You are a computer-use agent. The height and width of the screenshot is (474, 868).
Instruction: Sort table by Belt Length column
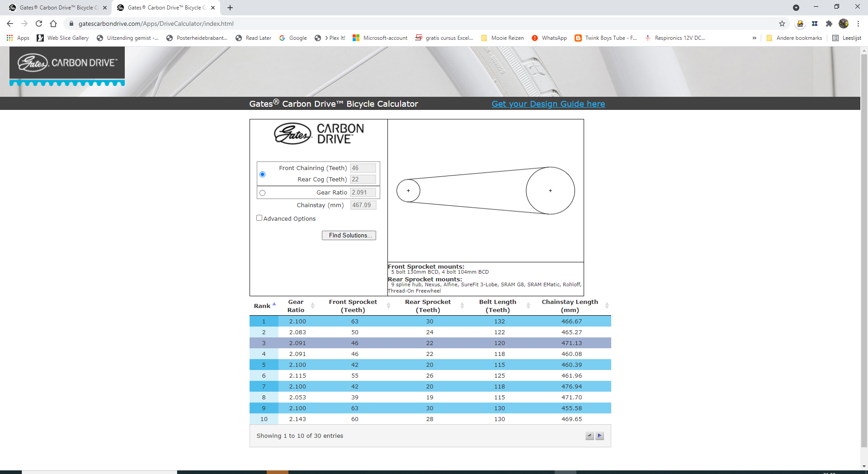[x=498, y=306]
